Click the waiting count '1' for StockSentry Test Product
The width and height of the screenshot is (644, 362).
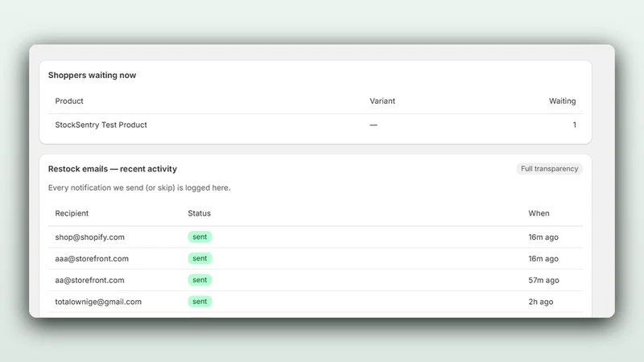click(574, 125)
